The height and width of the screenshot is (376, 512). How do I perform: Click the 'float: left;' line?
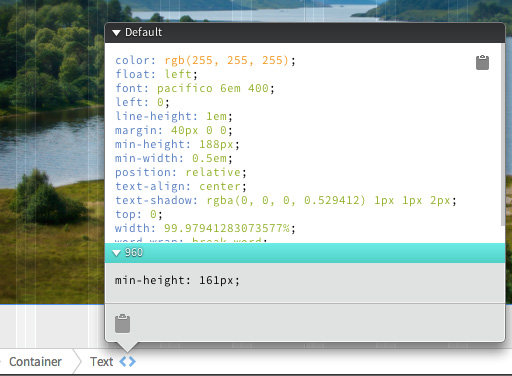[x=156, y=74]
